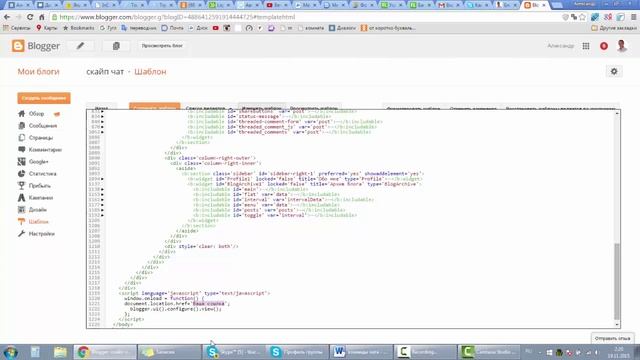Click highlighted 'Ваша ссылка' text in code
This screenshot has height=360, width=640.
point(209,304)
